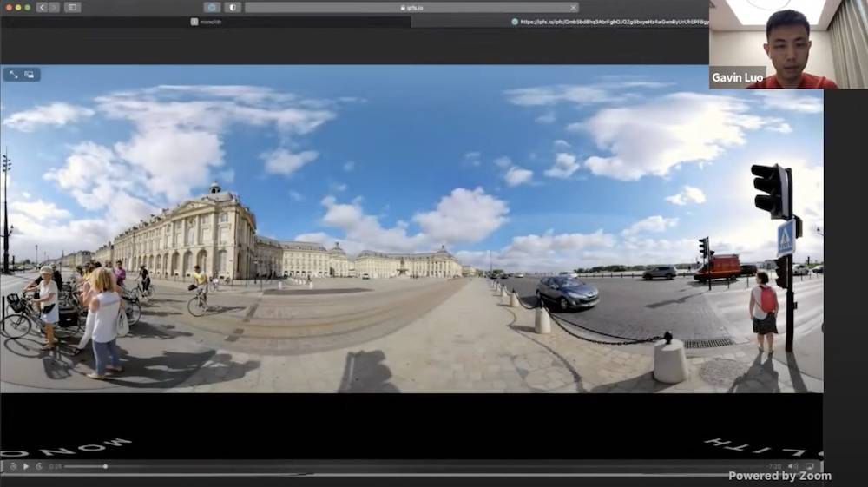Click the blue extension icon in the toolbar
The height and width of the screenshot is (487, 868).
(212, 7)
